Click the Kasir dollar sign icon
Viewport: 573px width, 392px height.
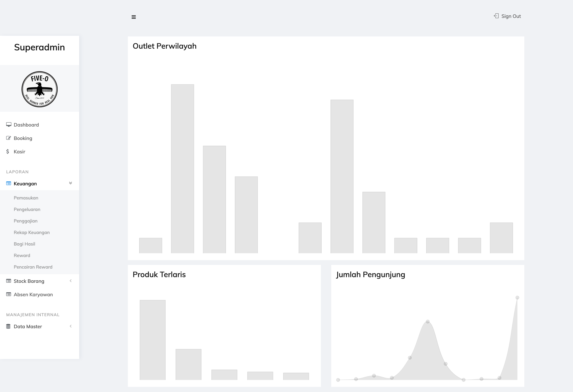tap(8, 151)
